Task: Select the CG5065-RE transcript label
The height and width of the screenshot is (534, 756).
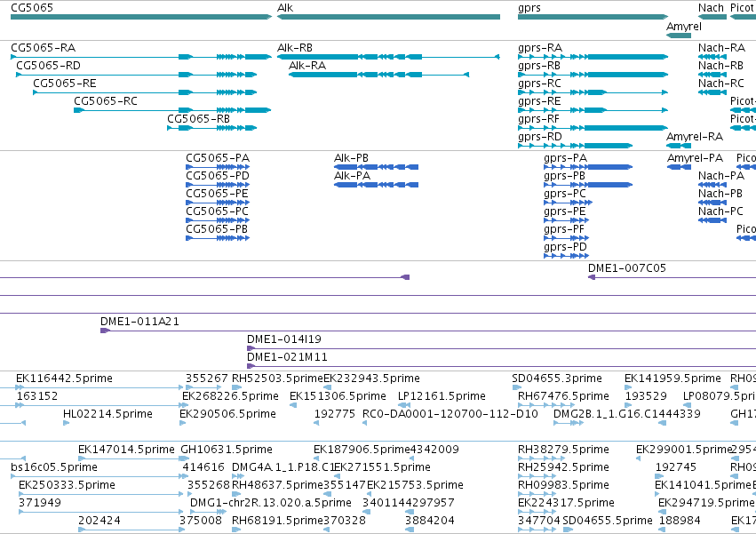Action: (65, 84)
